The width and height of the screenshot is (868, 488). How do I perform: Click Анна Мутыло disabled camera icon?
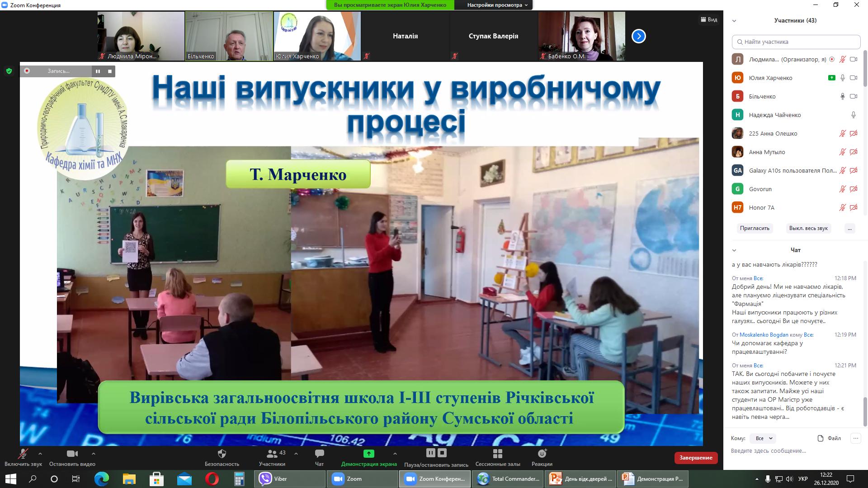tap(854, 152)
